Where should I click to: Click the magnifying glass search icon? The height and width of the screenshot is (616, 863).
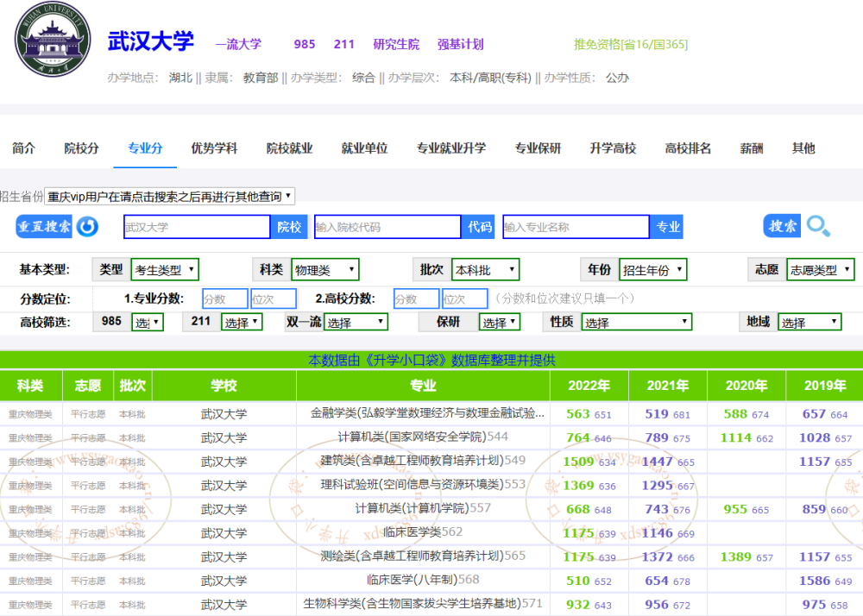click(818, 226)
